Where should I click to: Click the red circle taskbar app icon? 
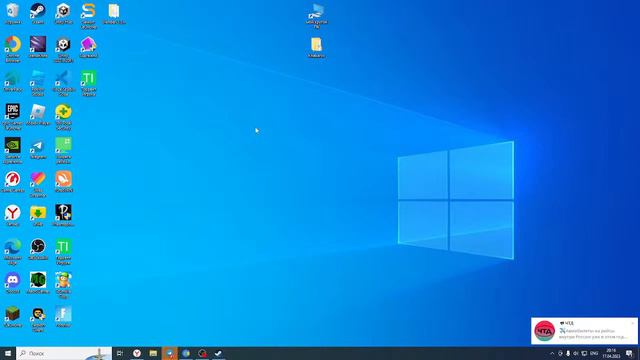[x=202, y=353]
